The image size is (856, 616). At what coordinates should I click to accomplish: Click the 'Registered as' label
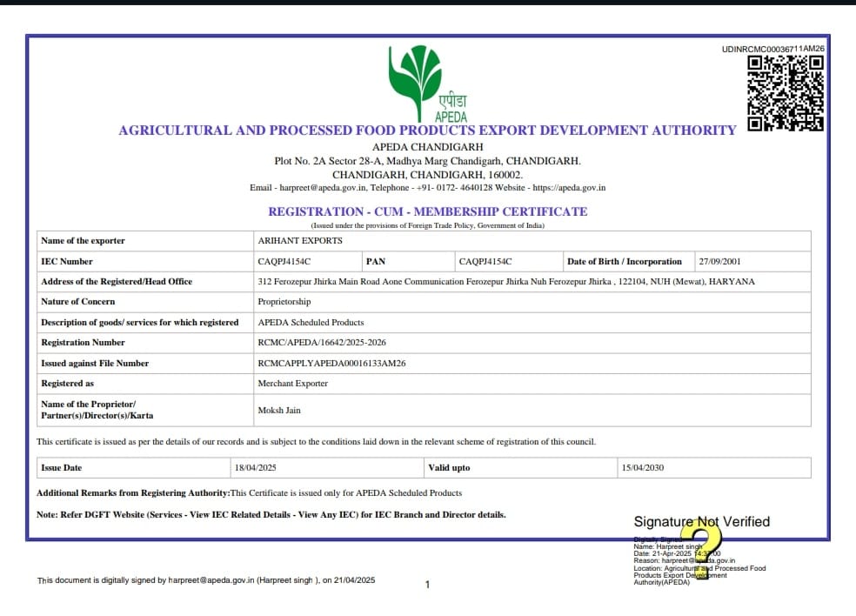tap(67, 384)
